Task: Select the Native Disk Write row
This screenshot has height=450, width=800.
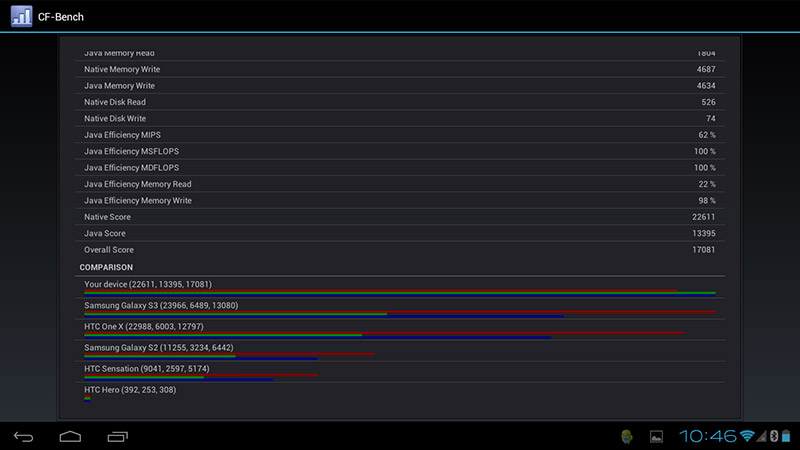Action: click(x=399, y=118)
